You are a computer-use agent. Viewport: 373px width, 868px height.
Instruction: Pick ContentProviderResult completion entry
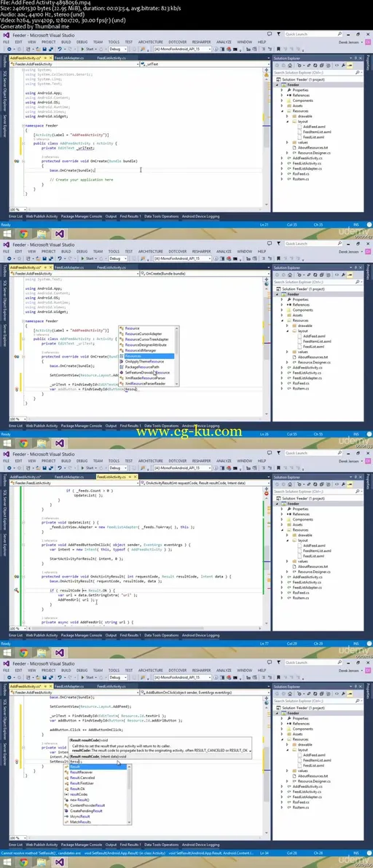click(87, 805)
